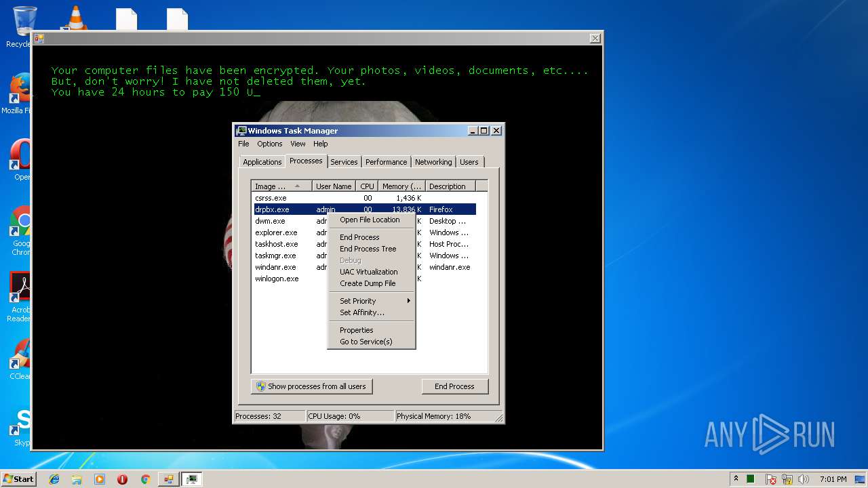Open the Start menu
Viewport: 868px width, 488px height.
(x=19, y=479)
